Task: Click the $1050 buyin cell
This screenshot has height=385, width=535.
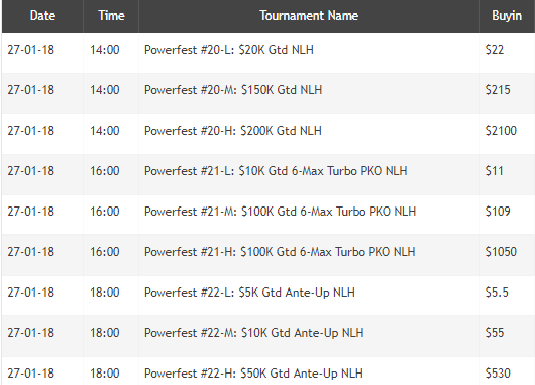Action: click(x=501, y=252)
